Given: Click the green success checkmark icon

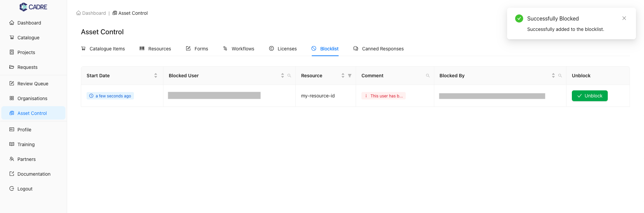Looking at the screenshot, I should point(519,18).
